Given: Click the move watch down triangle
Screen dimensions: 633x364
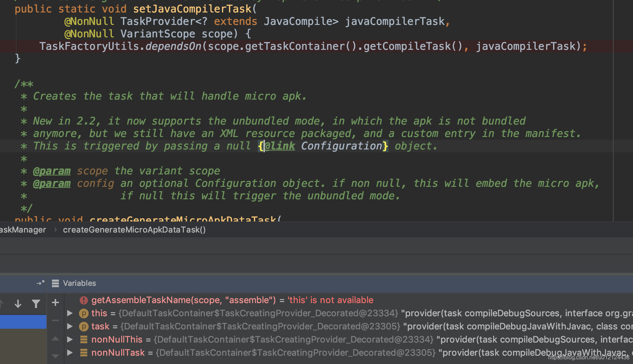Looking at the screenshot, I should 55,356.
